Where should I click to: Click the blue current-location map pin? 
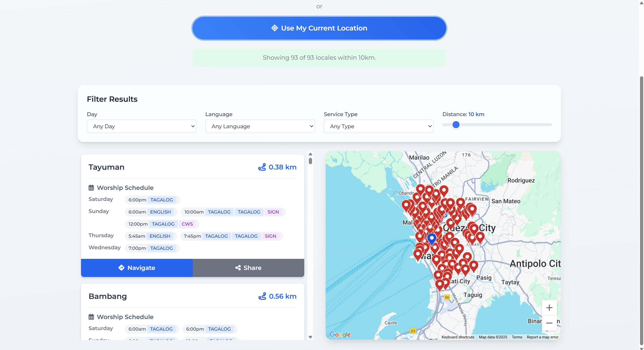pyautogui.click(x=432, y=238)
